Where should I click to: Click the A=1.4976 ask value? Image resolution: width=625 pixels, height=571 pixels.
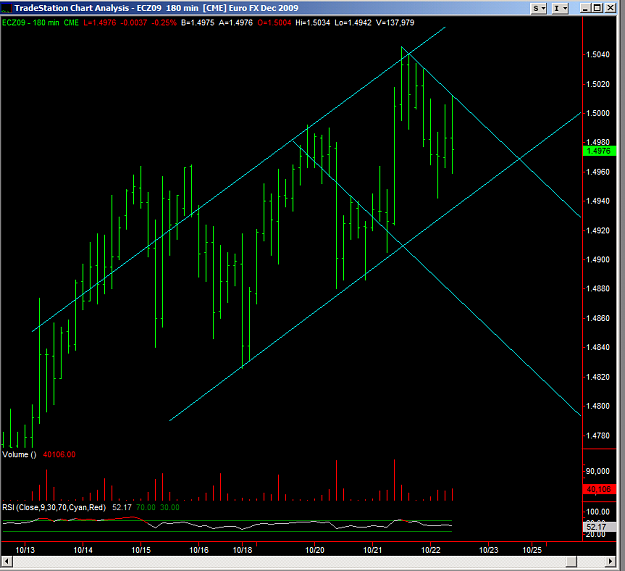(x=236, y=23)
